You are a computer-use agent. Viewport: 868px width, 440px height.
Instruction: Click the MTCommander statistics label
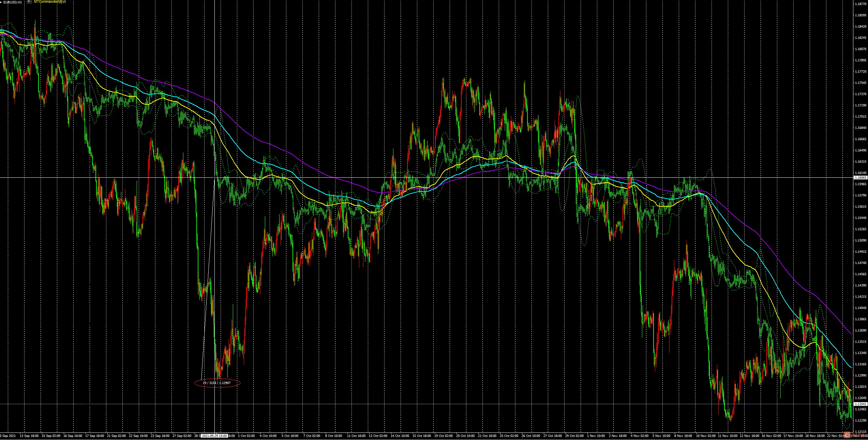pos(50,2)
